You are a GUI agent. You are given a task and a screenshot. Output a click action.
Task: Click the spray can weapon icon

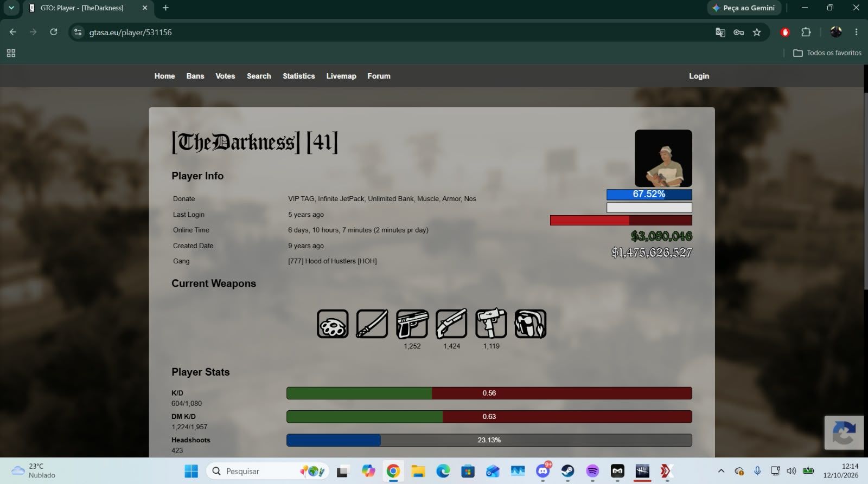pos(531,324)
